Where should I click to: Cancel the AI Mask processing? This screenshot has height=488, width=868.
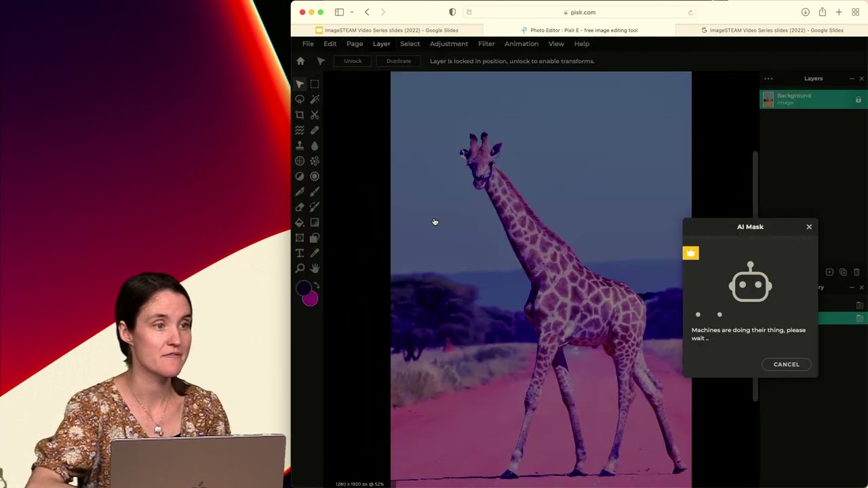click(x=787, y=365)
